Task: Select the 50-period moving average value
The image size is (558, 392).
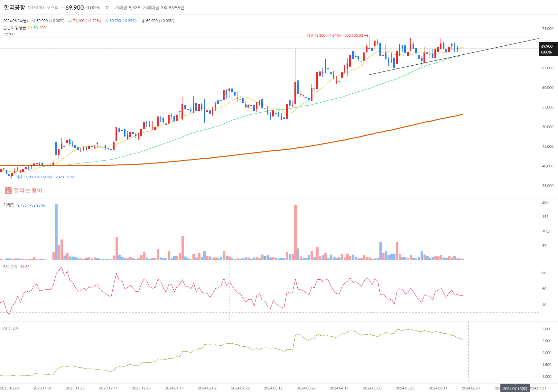Action: tap(35, 28)
